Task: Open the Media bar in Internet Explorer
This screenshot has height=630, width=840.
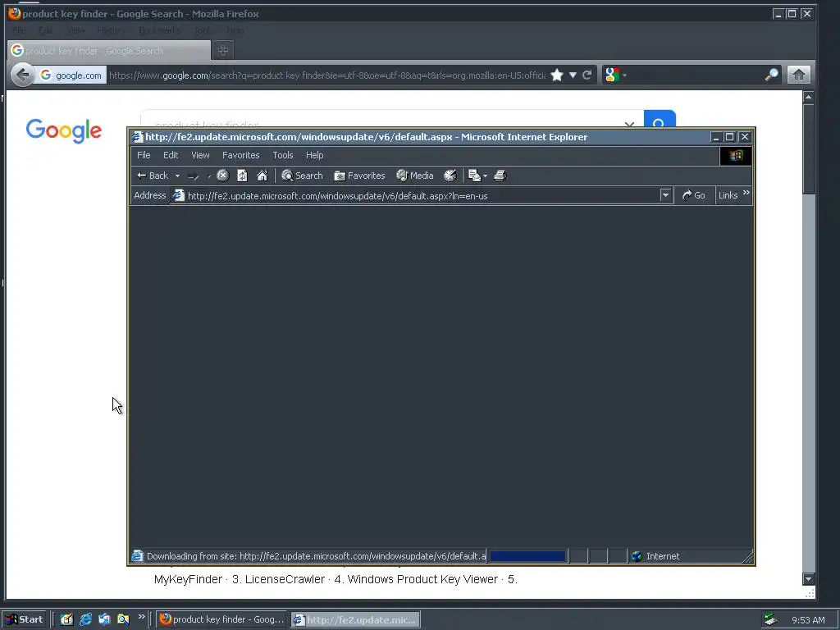Action: click(x=414, y=176)
